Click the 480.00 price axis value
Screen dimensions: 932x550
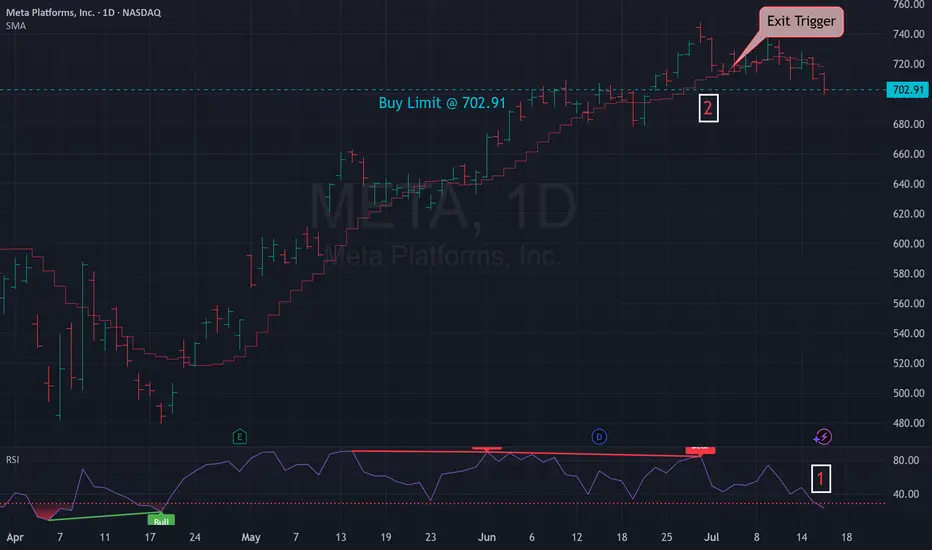[909, 423]
